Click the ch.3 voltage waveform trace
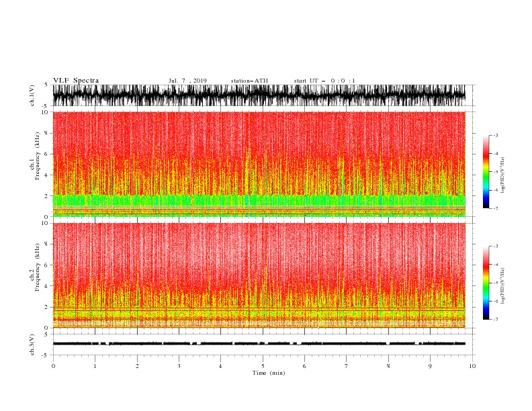The width and height of the screenshot is (532, 411). 259,344
